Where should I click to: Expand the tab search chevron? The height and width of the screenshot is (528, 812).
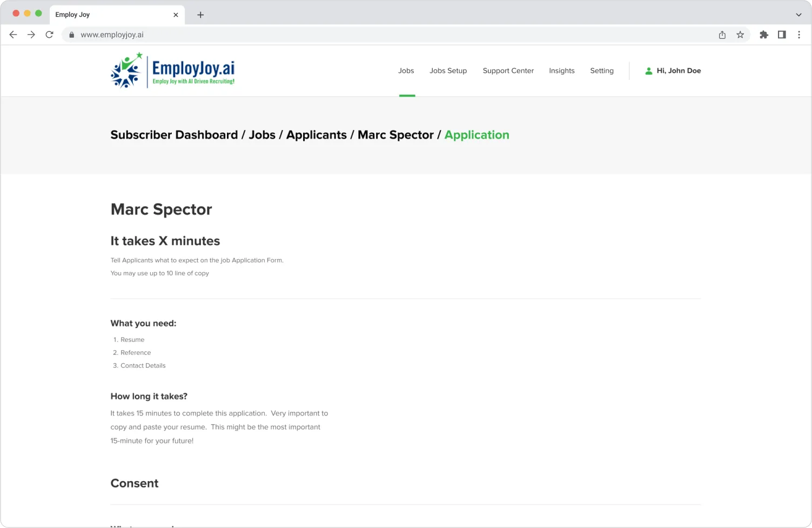(x=798, y=15)
